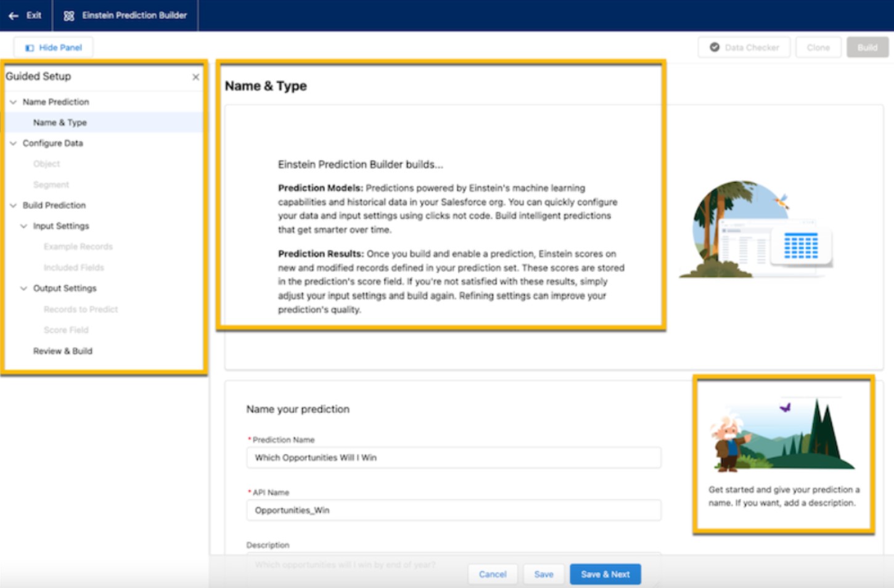Screen dimensions: 894x588
Task: Collapse the Name Prediction section
Action: click(x=14, y=102)
